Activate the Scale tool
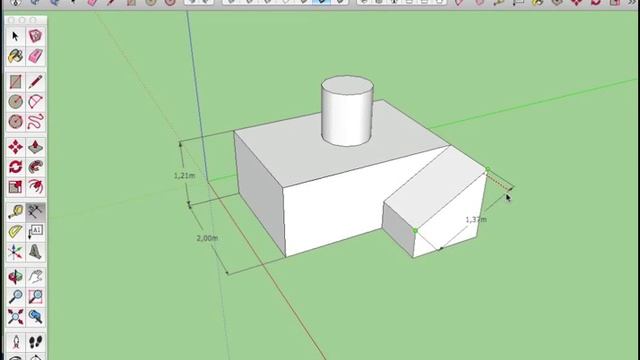Screen dimensions: 640x360 coord(16,187)
